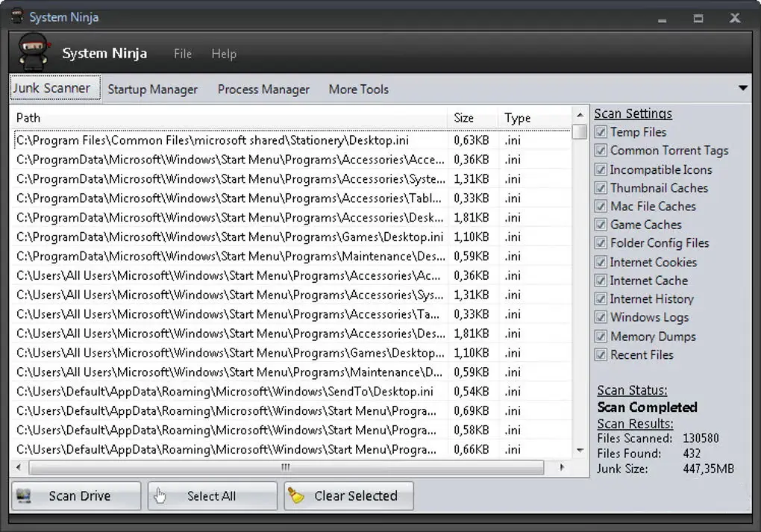Uncheck the Memory Dumps setting
761x532 pixels.
(x=601, y=336)
